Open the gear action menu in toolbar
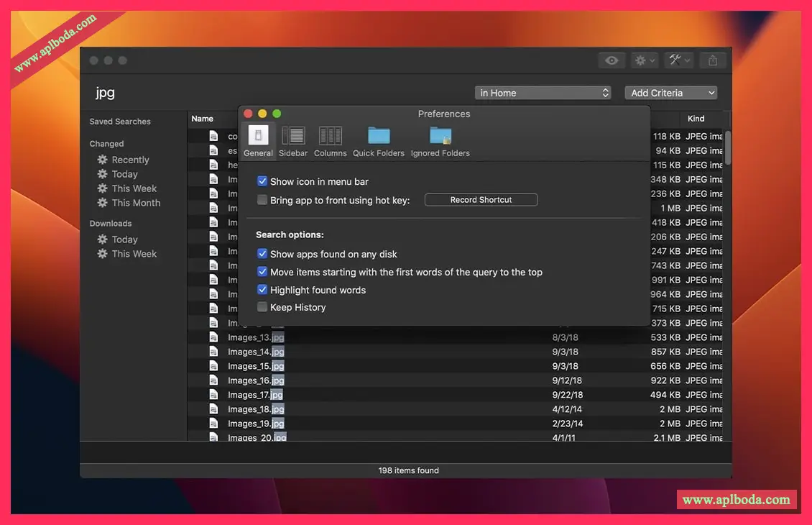 tap(644, 61)
